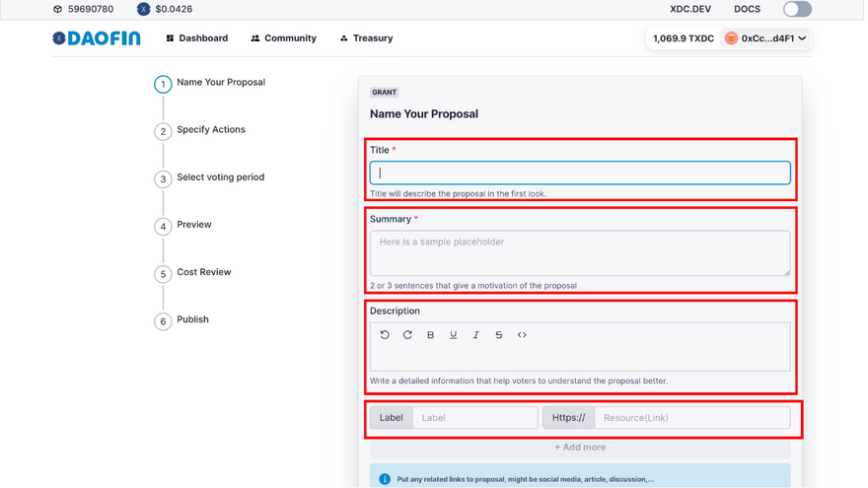Click the Resource(Link) input field

[692, 418]
